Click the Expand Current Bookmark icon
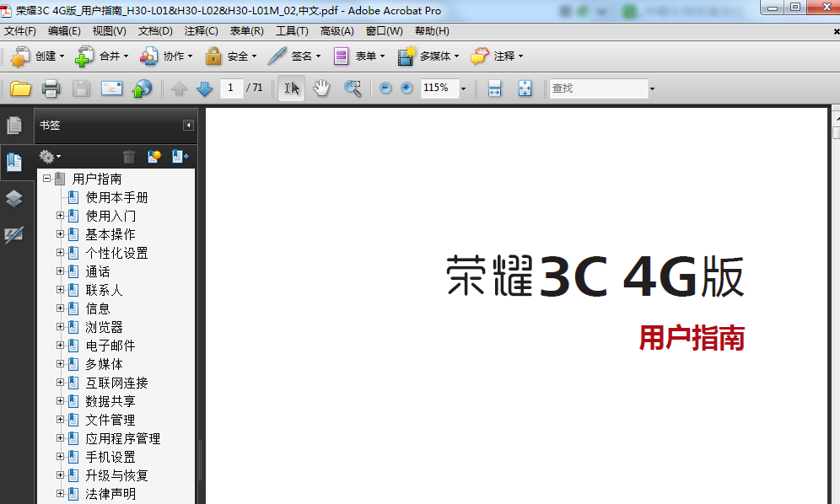Screen dimensions: 840x504 [x=180, y=157]
